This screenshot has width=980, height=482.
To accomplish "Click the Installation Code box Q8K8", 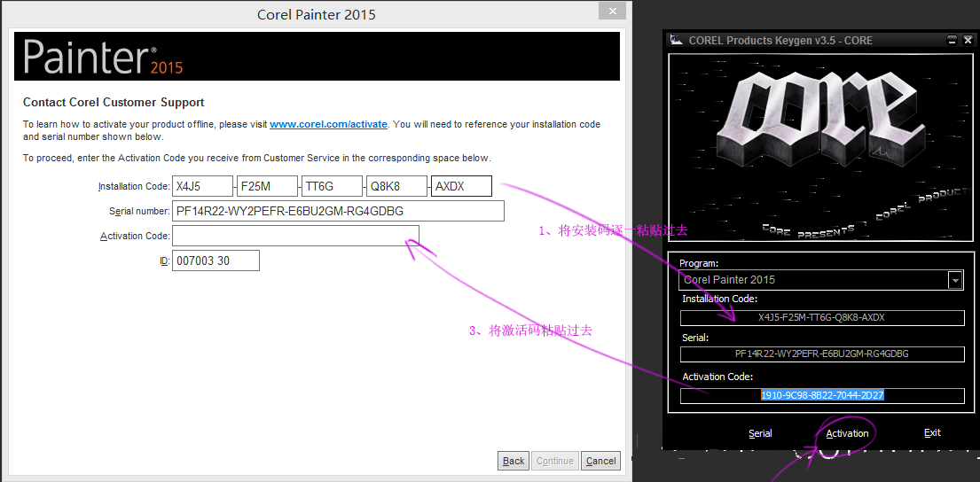I will (x=396, y=186).
